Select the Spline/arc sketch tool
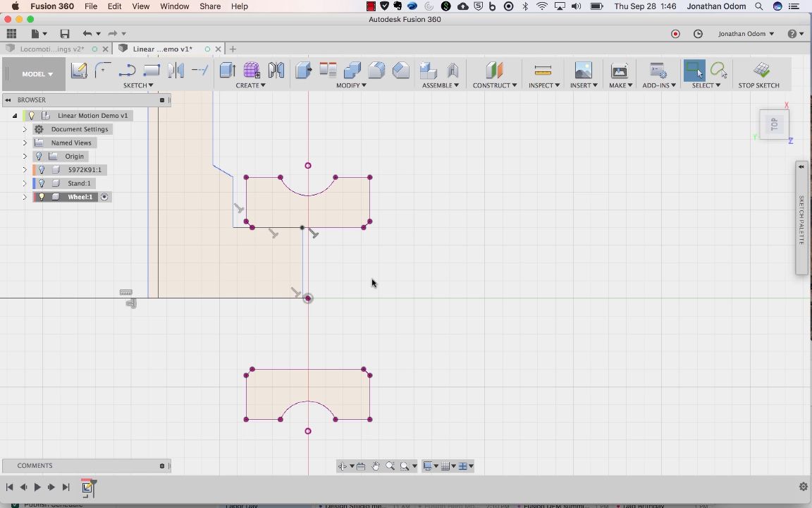 pyautogui.click(x=127, y=70)
